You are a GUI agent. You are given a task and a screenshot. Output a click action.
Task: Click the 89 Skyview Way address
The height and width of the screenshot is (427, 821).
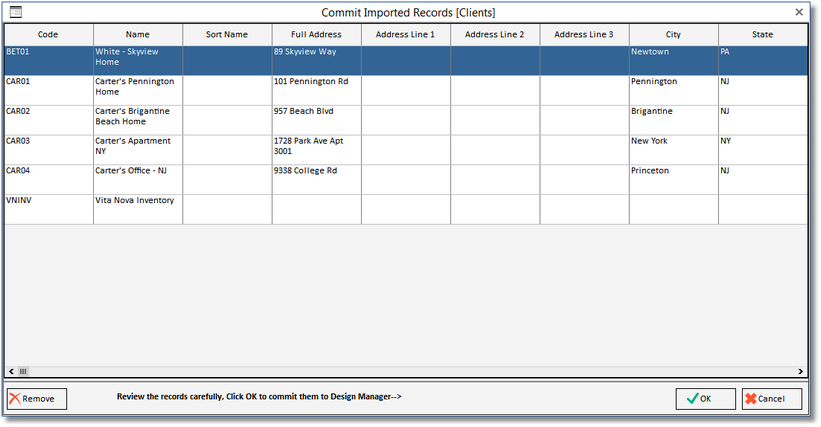316,61
